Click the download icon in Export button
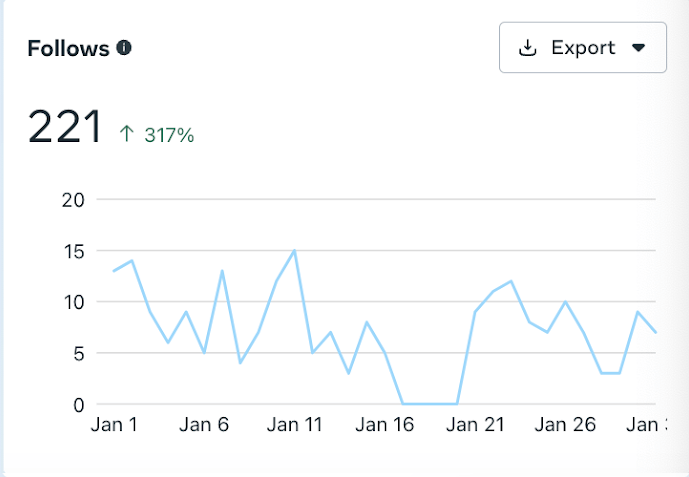 click(528, 48)
